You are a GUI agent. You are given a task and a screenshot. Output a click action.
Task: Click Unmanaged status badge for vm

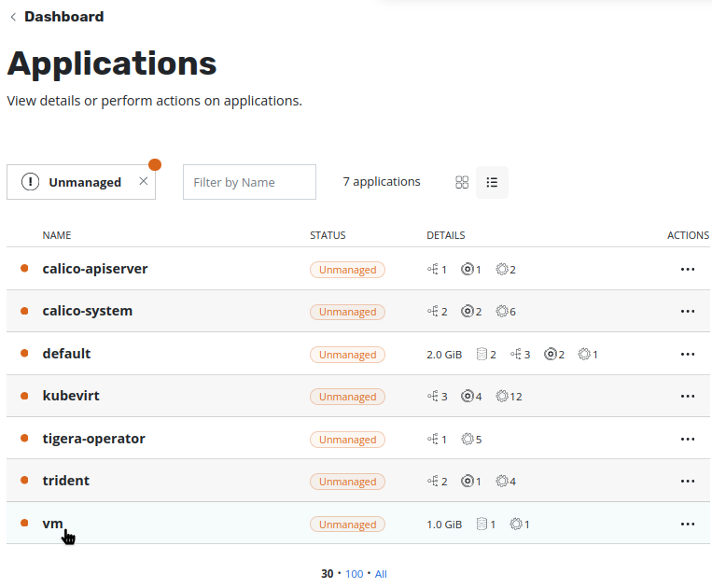coord(347,525)
